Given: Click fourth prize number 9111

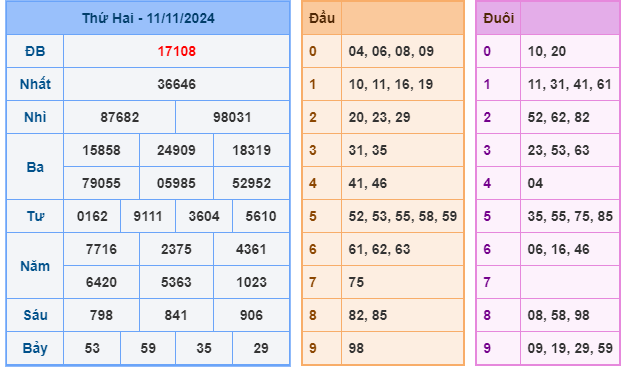Looking at the screenshot, I should pyautogui.click(x=148, y=216).
